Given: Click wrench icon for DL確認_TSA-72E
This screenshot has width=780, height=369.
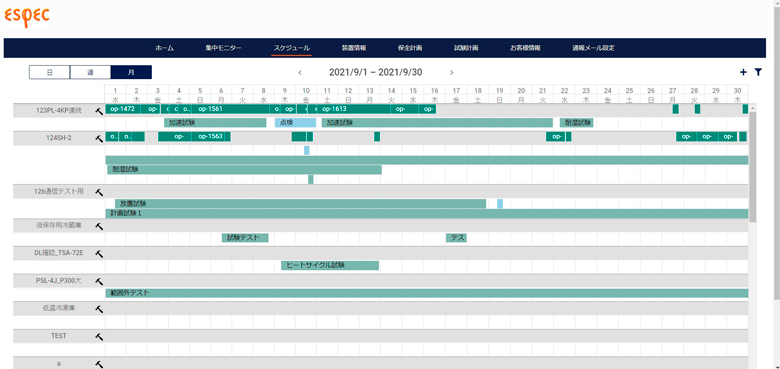Looking at the screenshot, I should (99, 254).
